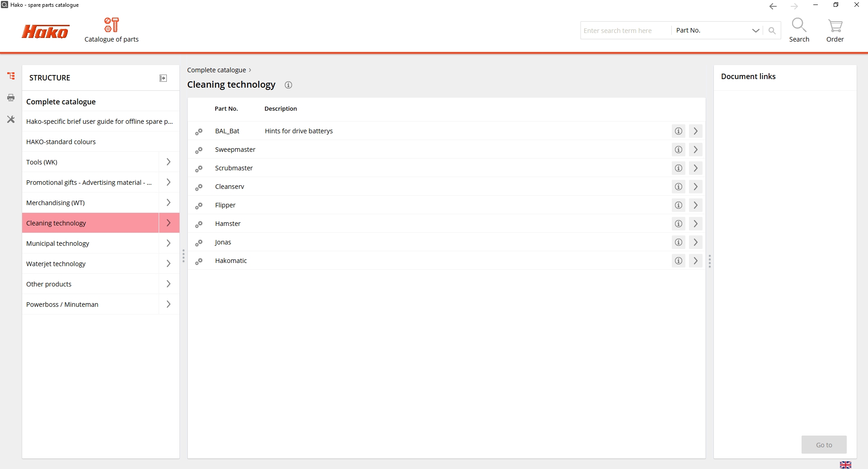Expand Powerboss / Minuteman chevron
868x469 pixels.
[169, 304]
